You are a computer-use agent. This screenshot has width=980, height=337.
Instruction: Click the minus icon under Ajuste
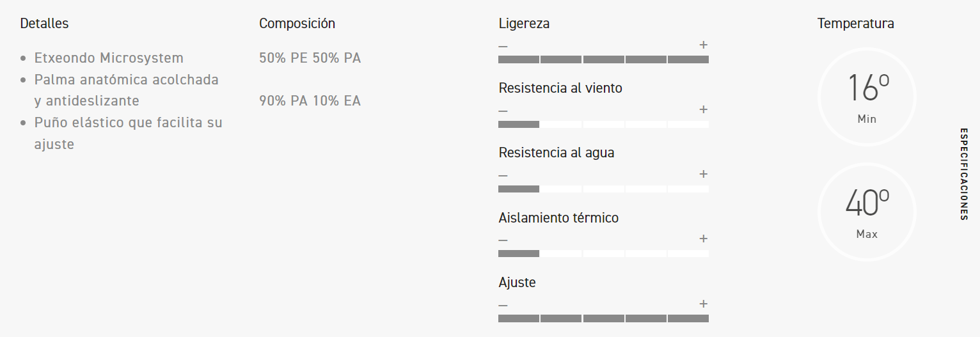click(503, 305)
